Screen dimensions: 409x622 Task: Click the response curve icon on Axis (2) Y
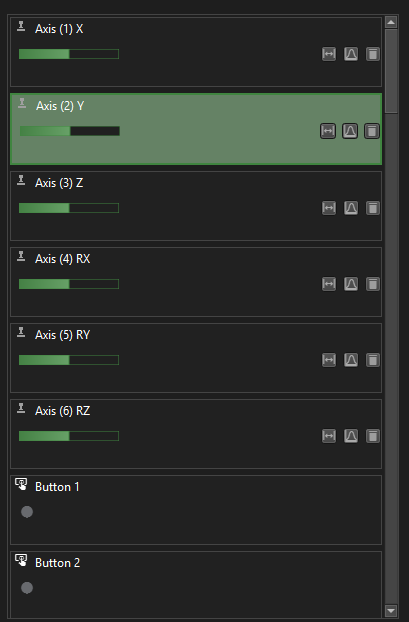pyautogui.click(x=350, y=131)
